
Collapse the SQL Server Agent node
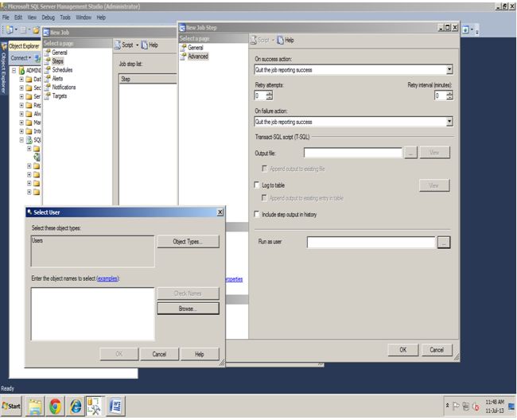click(21, 140)
